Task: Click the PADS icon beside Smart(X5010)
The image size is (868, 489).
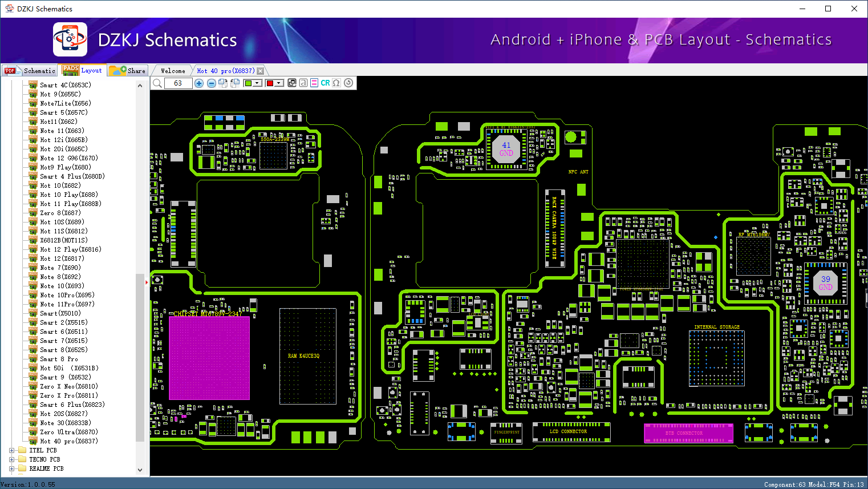Action: point(33,313)
